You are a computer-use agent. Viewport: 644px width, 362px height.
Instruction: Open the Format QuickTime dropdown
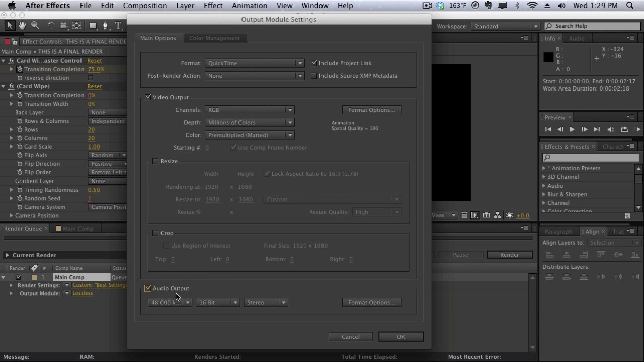[255, 63]
